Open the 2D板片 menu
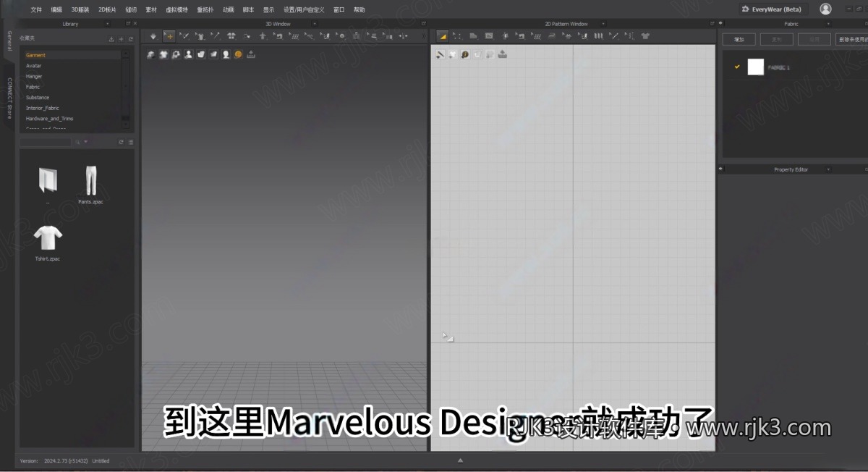868x472 pixels. pos(107,9)
